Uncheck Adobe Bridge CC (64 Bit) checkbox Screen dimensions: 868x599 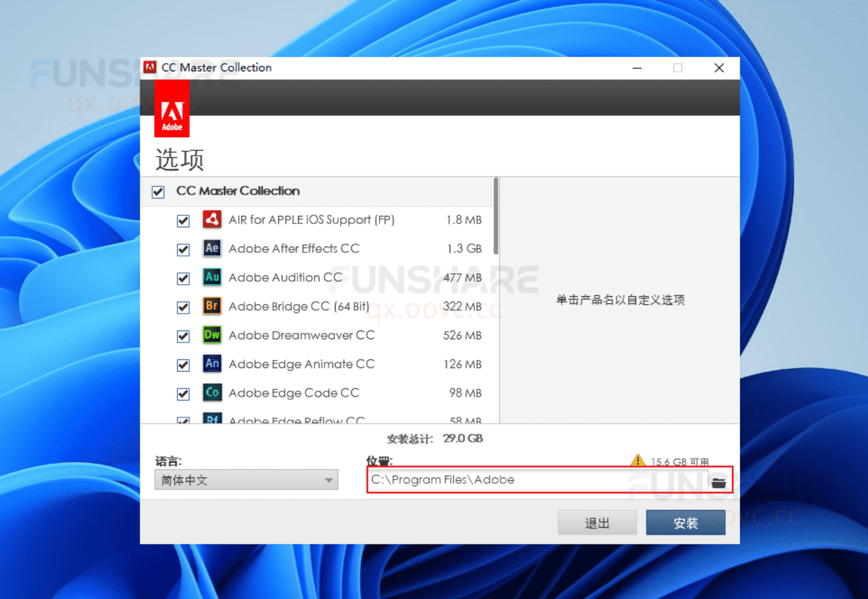(183, 307)
